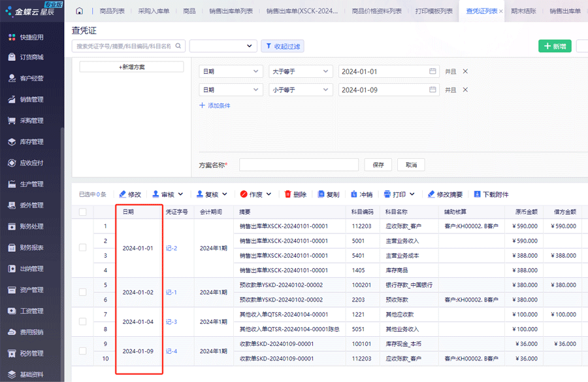Open 费用报销 in sidebar
The image size is (588, 382).
click(x=26, y=332)
